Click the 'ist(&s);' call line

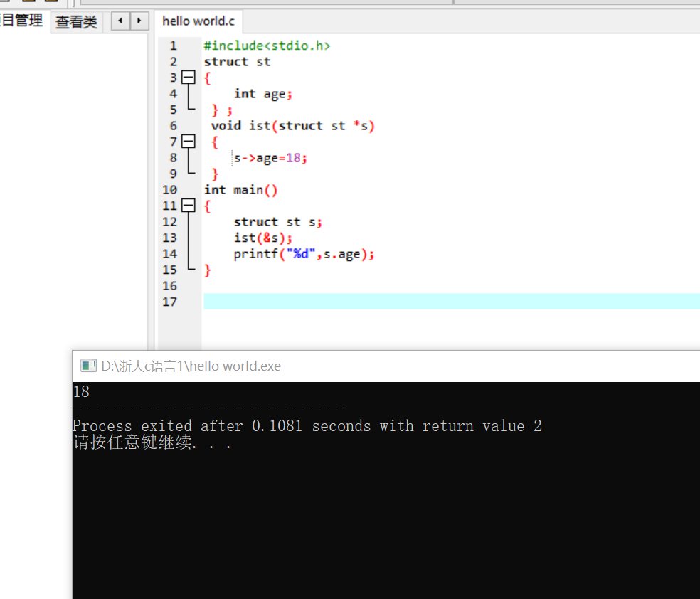(263, 238)
